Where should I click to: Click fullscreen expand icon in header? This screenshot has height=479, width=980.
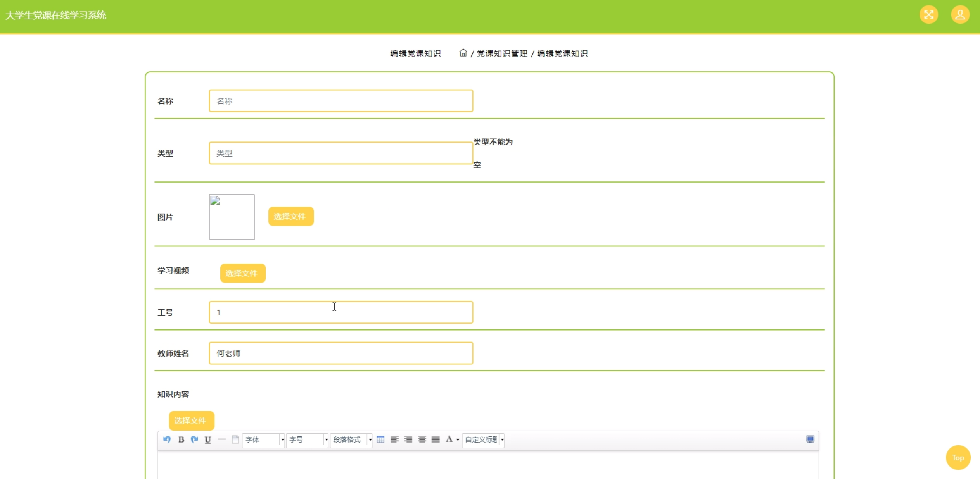click(x=928, y=15)
